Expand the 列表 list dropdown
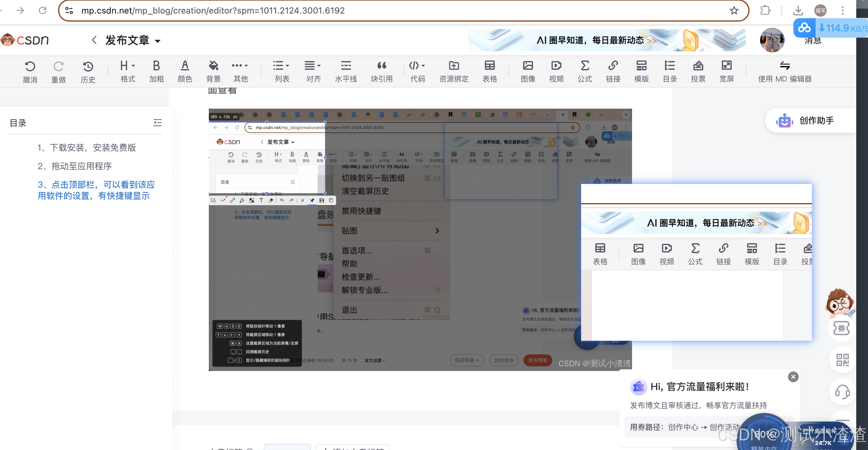The height and width of the screenshot is (450, 868). point(282,71)
